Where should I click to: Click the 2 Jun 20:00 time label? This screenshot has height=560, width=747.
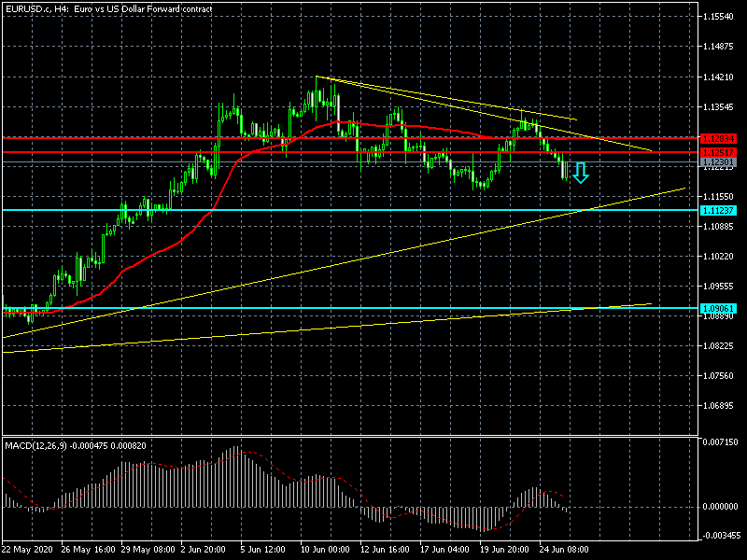click(x=204, y=550)
